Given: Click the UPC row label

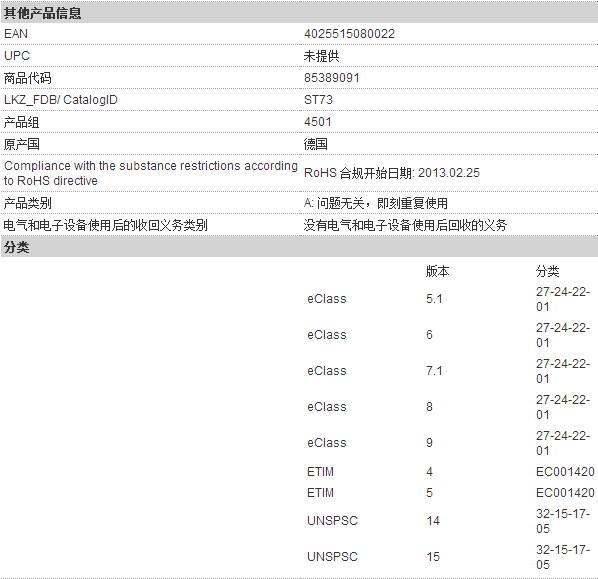Looking at the screenshot, I should coord(17,56).
